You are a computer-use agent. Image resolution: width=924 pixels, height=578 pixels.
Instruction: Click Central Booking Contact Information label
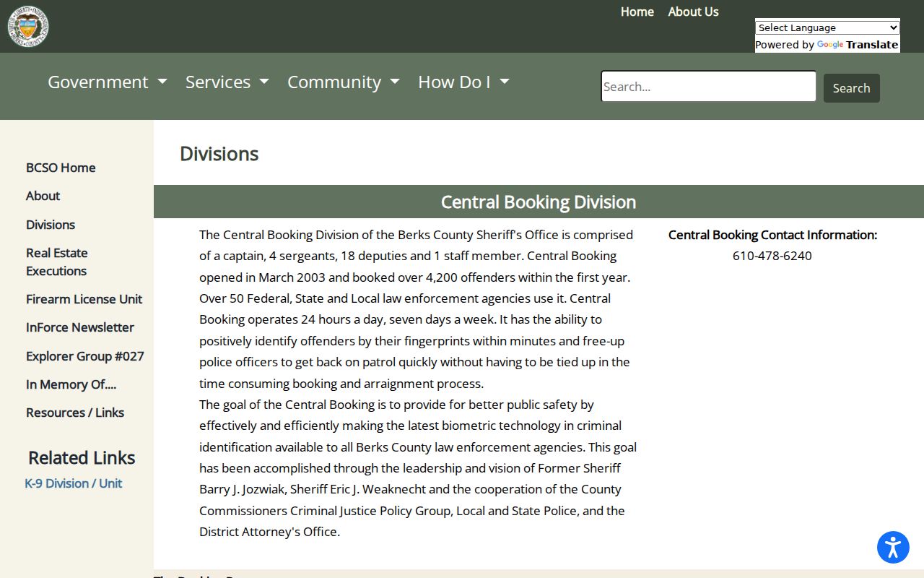tap(772, 235)
